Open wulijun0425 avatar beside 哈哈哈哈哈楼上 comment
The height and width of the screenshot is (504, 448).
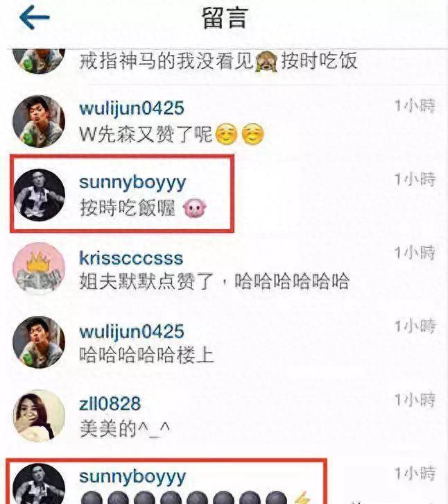39,342
